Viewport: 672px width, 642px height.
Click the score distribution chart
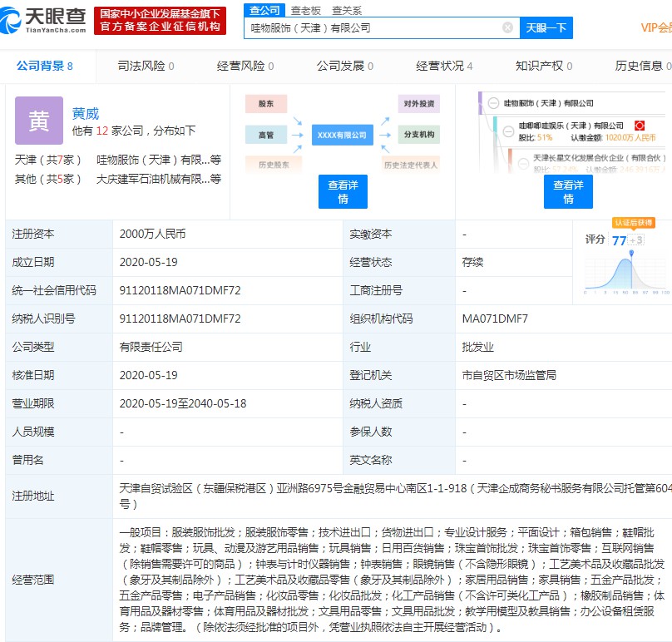pos(626,272)
